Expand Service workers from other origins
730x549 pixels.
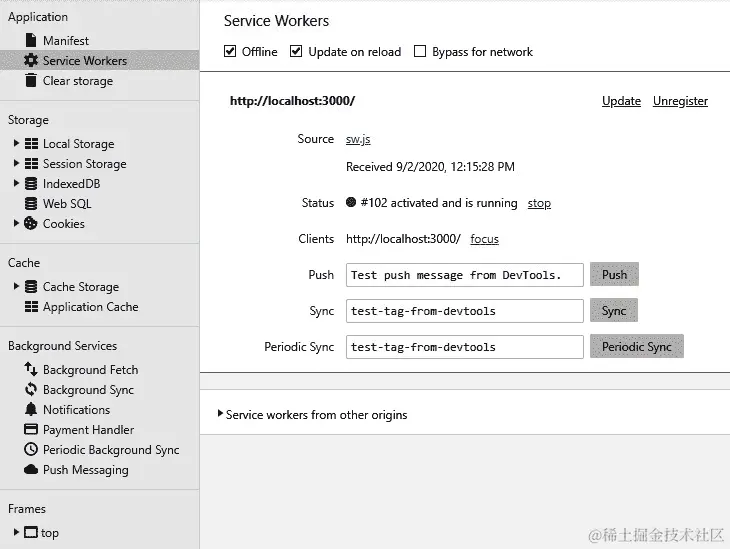click(x=220, y=413)
